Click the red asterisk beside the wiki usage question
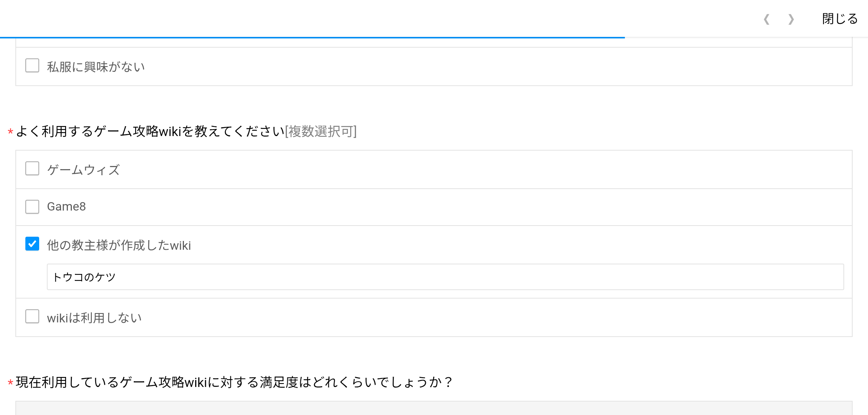The height and width of the screenshot is (415, 868). 10,133
